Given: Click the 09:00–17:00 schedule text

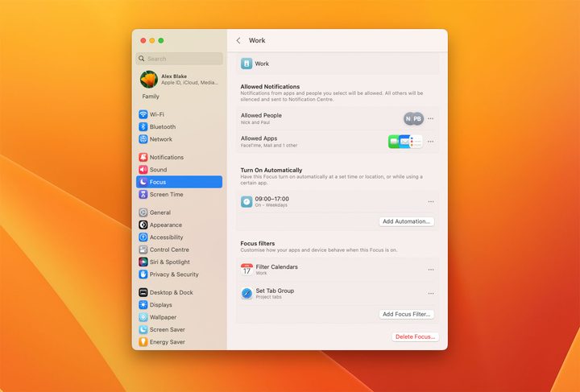Looking at the screenshot, I should click(x=272, y=199).
